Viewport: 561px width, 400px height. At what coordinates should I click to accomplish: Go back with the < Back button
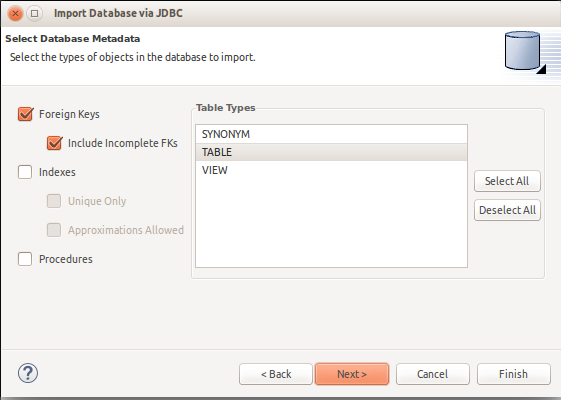276,374
